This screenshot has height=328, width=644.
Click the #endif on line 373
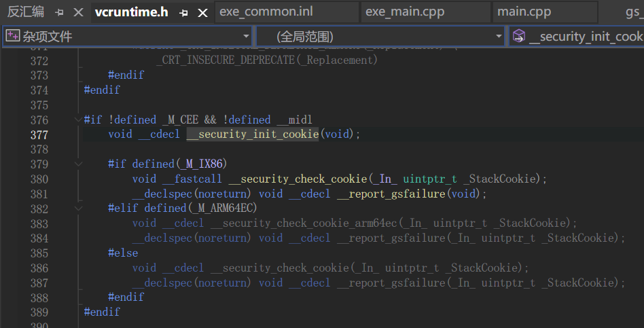point(126,75)
